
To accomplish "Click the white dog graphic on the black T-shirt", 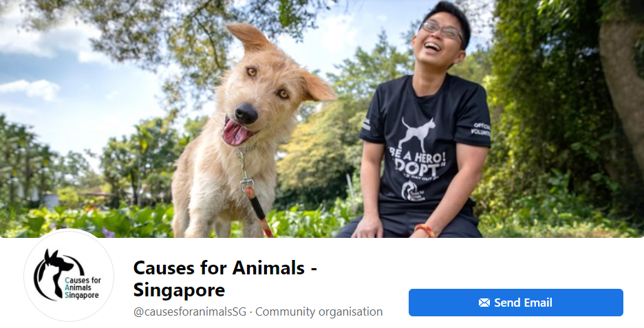I will [x=416, y=135].
